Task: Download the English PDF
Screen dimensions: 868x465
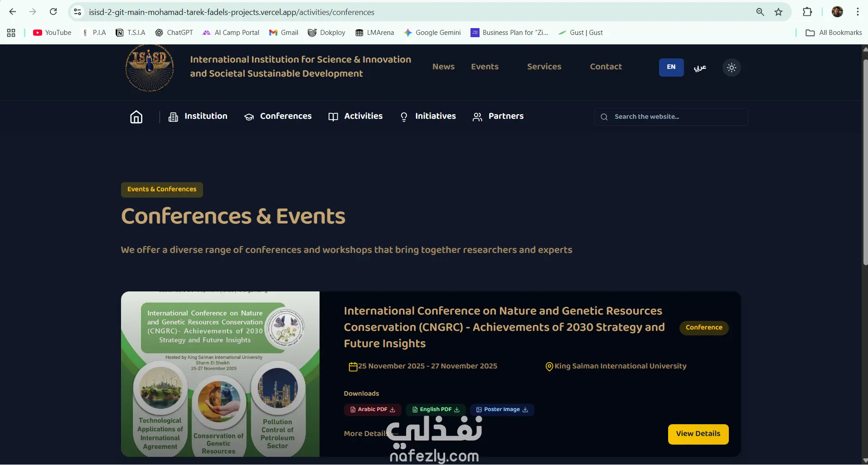Action: tap(436, 410)
